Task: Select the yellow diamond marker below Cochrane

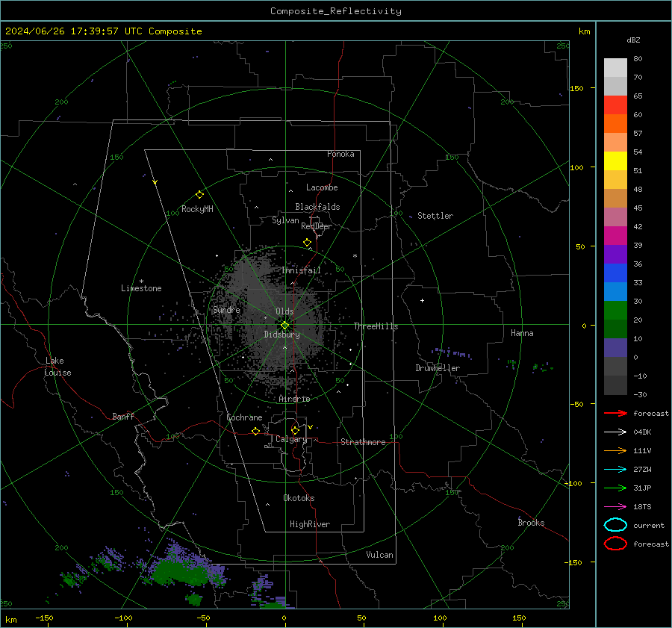Action: click(x=255, y=431)
